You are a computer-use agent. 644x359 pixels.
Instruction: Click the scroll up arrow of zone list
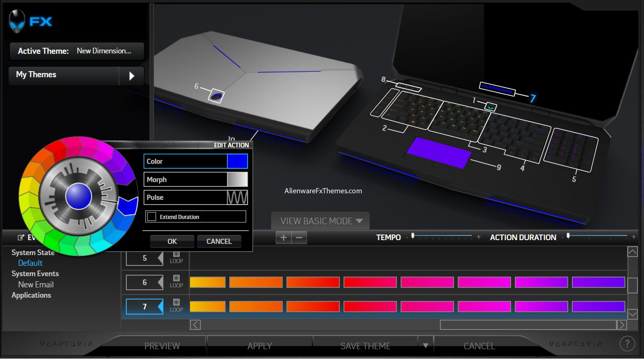click(632, 252)
